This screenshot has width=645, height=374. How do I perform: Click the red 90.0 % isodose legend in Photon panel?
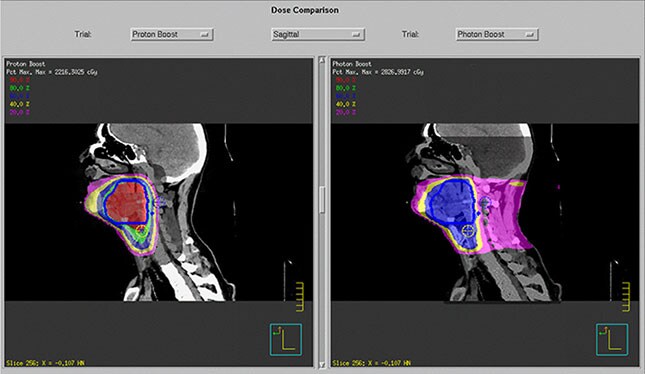pos(346,80)
